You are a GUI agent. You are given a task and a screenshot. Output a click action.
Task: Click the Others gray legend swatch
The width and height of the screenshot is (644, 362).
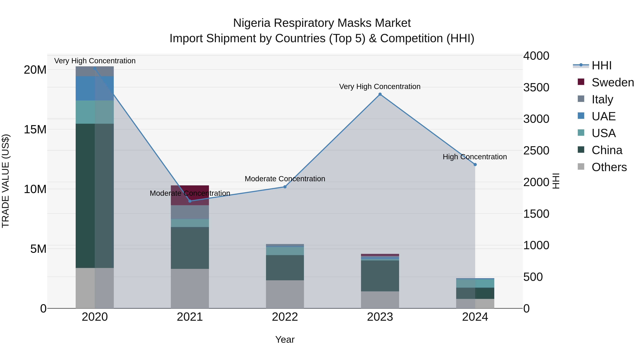[x=581, y=167]
